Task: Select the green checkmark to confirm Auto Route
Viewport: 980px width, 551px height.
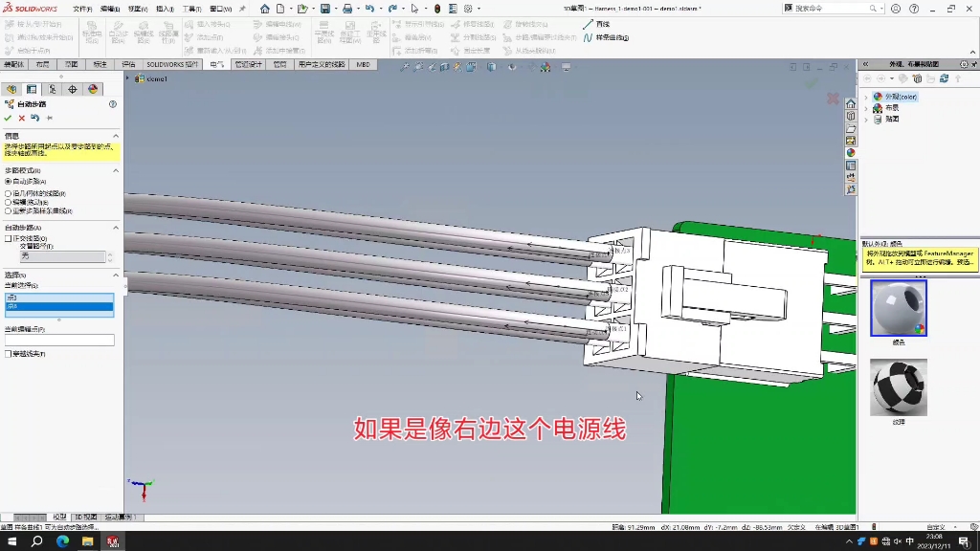Action: (9, 118)
